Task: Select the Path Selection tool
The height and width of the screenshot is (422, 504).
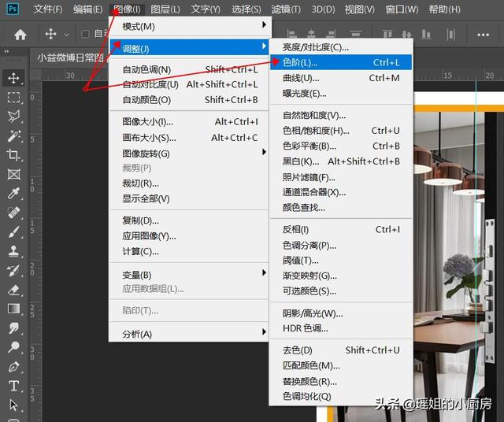Action: coord(13,405)
